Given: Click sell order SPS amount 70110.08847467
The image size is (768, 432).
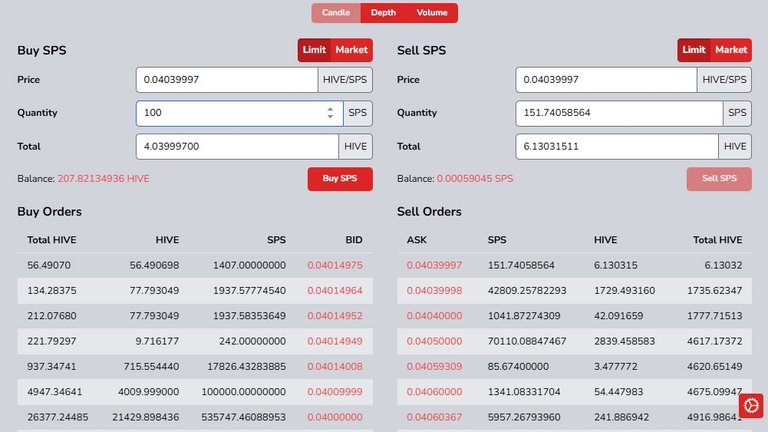Looking at the screenshot, I should [527, 341].
